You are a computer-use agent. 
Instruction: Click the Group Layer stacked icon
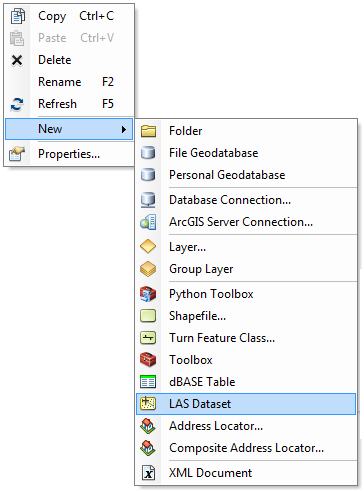[148, 269]
